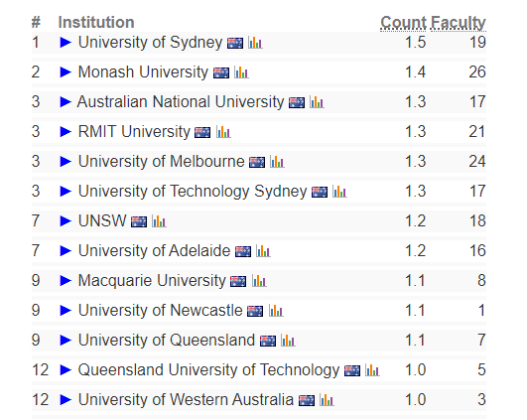This screenshot has width=527, height=420.
Task: Expand Monash University faculty arrow
Action: point(66,71)
